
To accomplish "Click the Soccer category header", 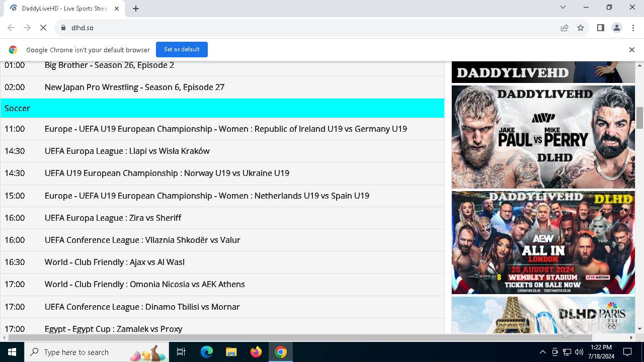I will (222, 108).
